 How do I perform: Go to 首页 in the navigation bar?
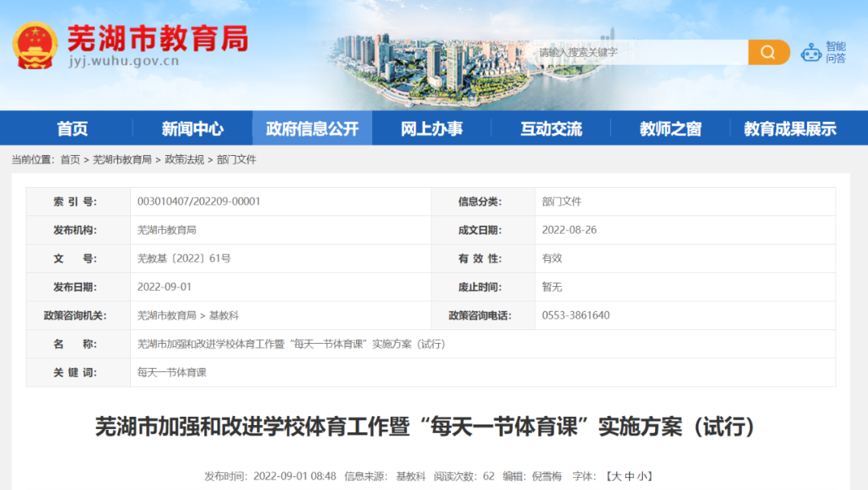72,129
